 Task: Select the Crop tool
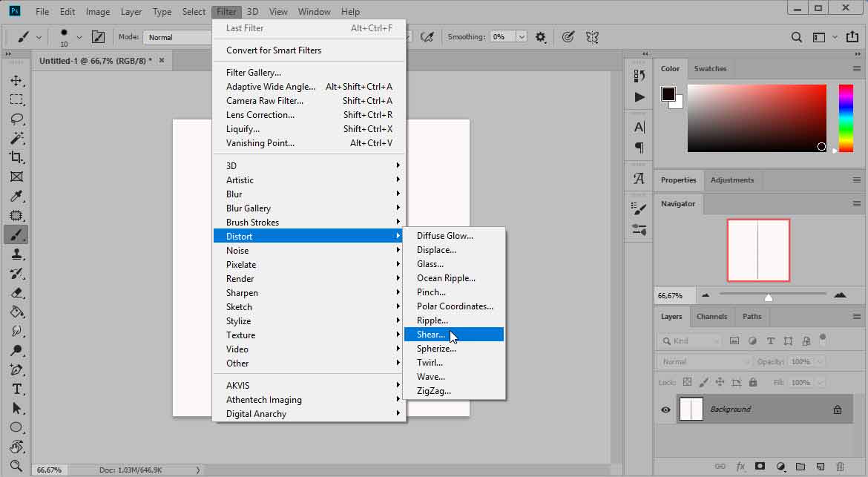[x=16, y=157]
